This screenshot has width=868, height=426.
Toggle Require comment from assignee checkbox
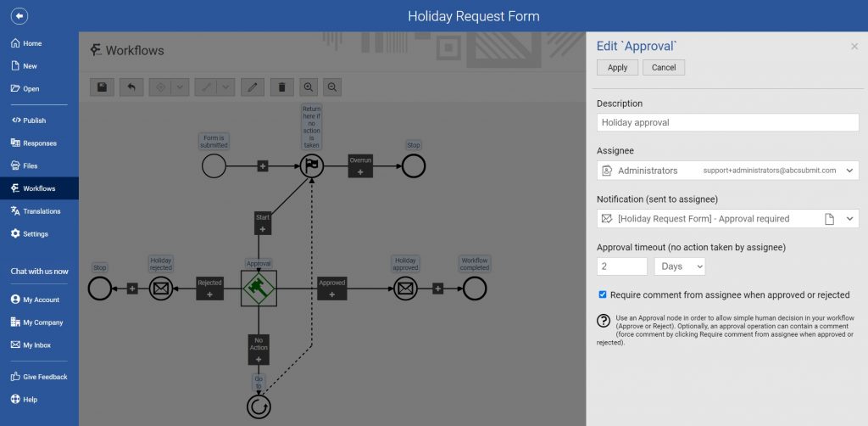pos(603,294)
